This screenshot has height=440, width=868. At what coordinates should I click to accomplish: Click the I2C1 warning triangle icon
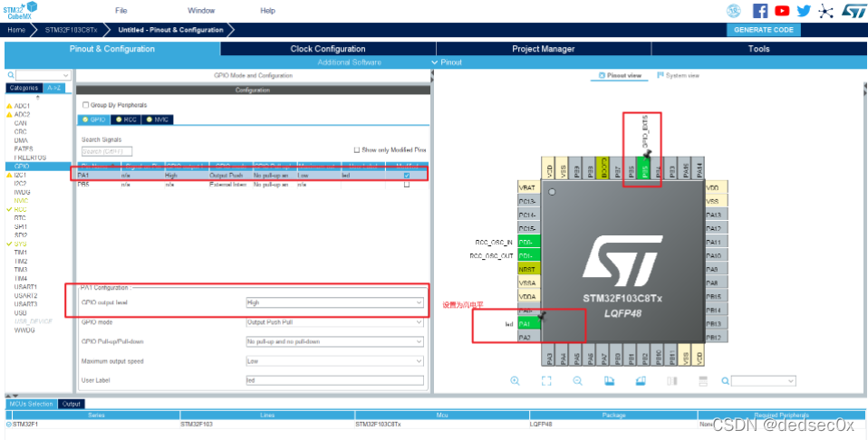click(9, 175)
